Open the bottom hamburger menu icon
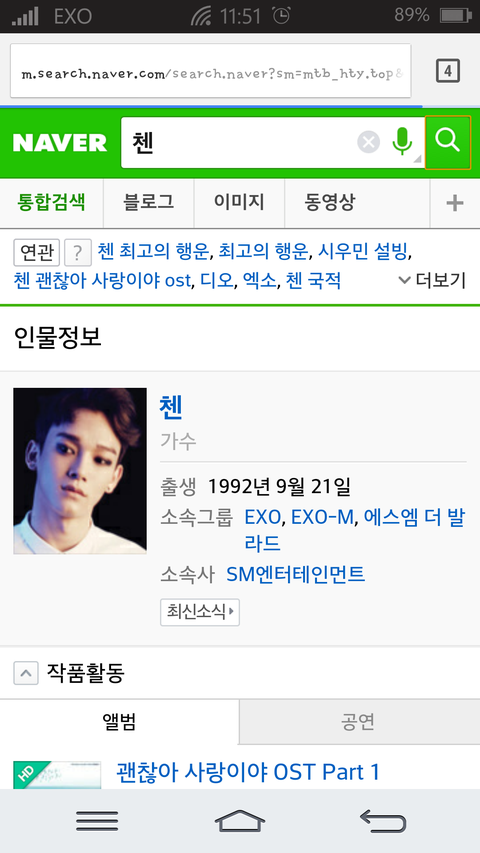The width and height of the screenshot is (480, 853). click(97, 821)
